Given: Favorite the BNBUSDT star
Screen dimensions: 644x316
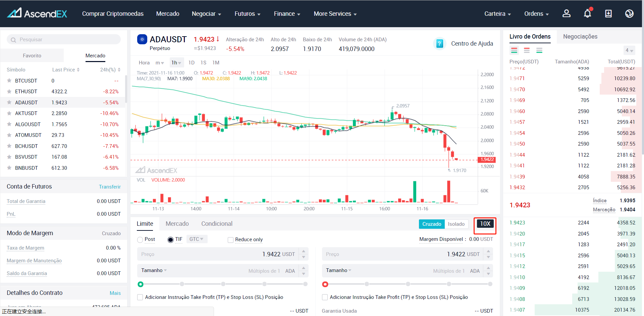Looking at the screenshot, I should click(9, 168).
